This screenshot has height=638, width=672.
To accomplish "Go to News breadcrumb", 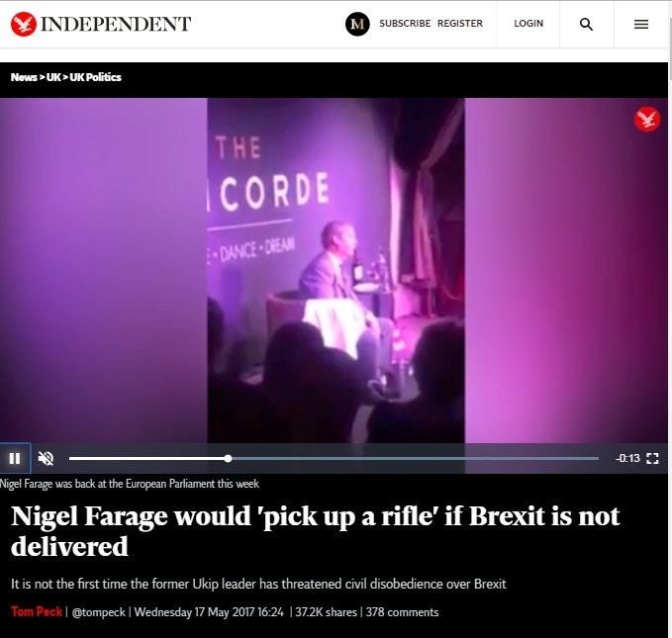I will 24,77.
